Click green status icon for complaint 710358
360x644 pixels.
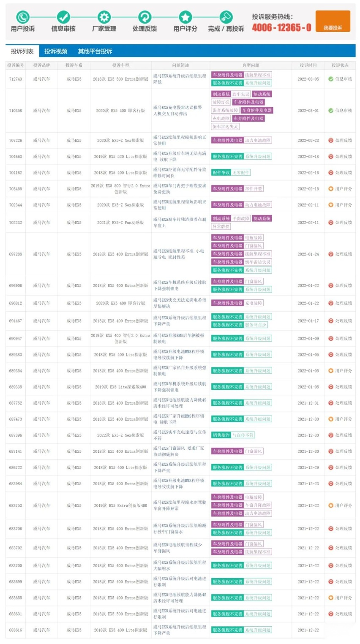pos(331,111)
